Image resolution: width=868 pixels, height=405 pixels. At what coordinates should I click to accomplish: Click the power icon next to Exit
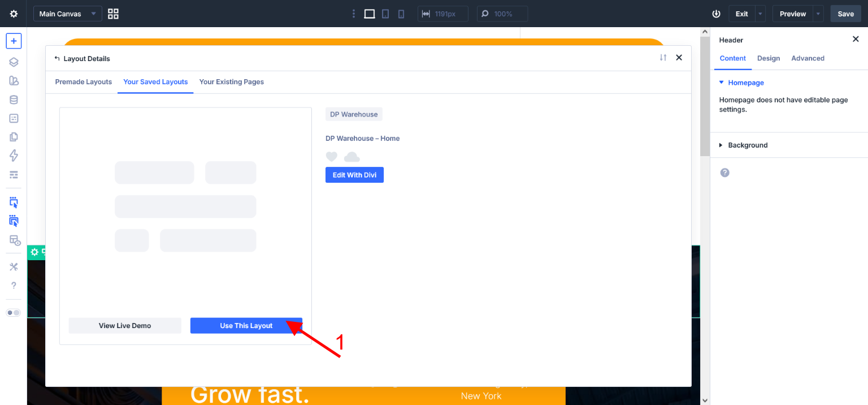717,14
